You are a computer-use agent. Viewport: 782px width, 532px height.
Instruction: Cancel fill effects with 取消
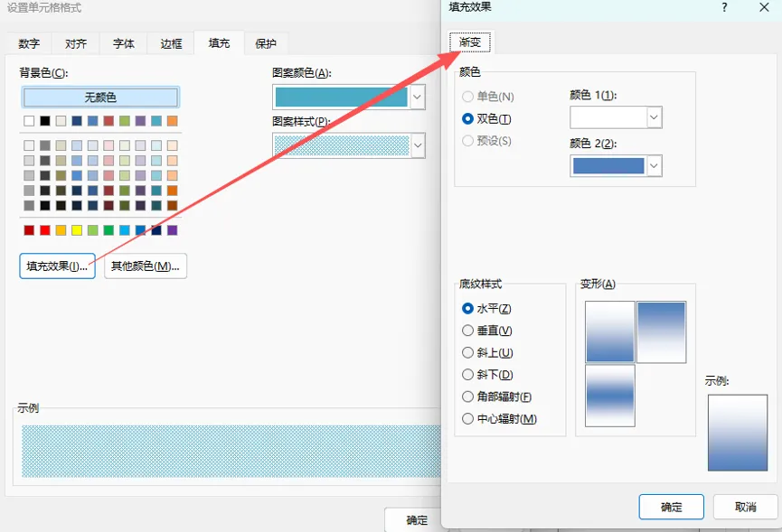pos(746,507)
